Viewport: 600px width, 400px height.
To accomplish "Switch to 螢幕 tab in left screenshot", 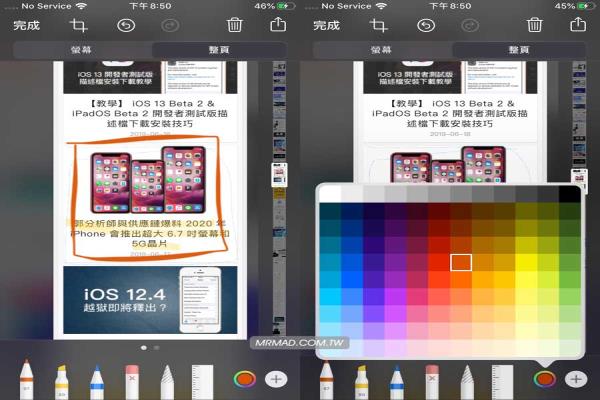I will tap(82, 50).
